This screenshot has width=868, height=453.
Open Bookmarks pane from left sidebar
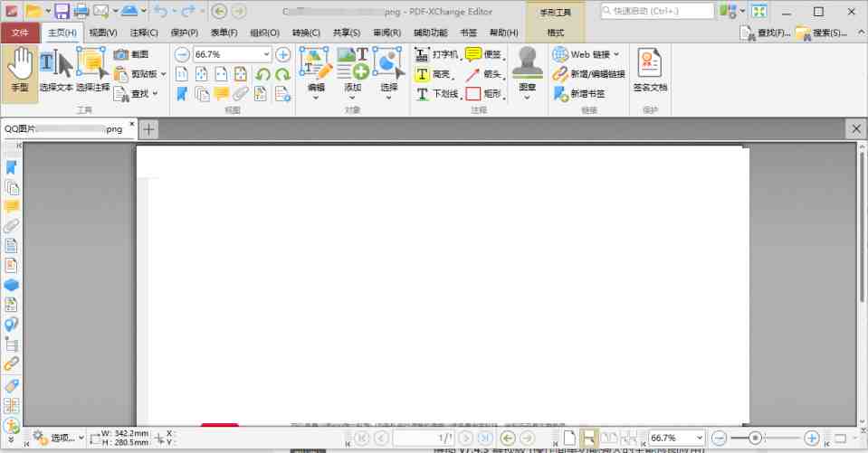(11, 167)
